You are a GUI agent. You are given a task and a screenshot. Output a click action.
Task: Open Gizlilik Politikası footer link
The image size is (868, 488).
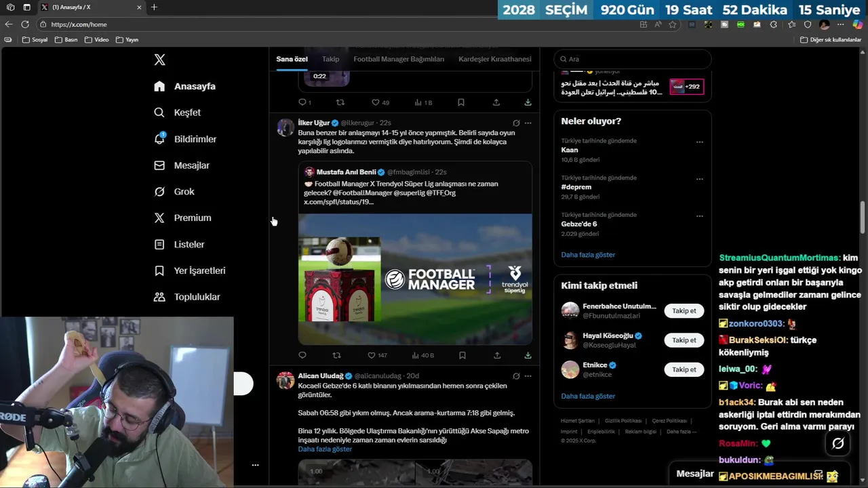[623, 421]
